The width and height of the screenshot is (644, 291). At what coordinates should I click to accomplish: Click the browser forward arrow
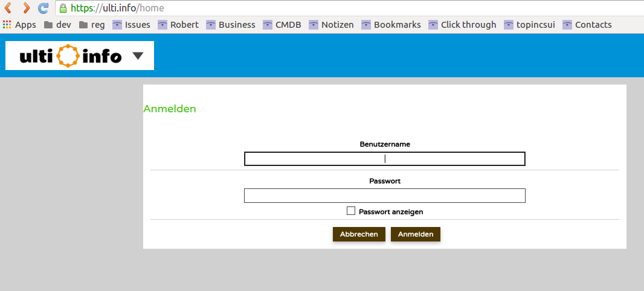(x=25, y=8)
